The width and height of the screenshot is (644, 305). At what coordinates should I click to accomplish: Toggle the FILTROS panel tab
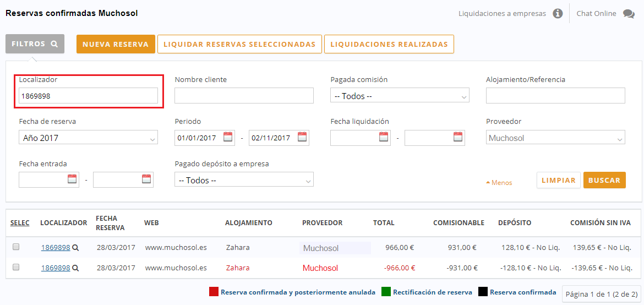point(35,44)
